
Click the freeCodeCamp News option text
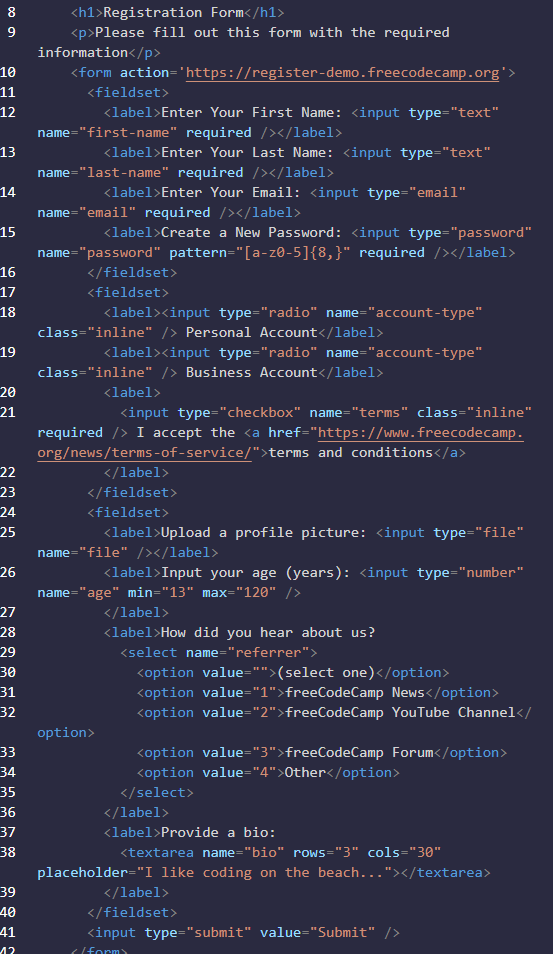[x=355, y=692]
